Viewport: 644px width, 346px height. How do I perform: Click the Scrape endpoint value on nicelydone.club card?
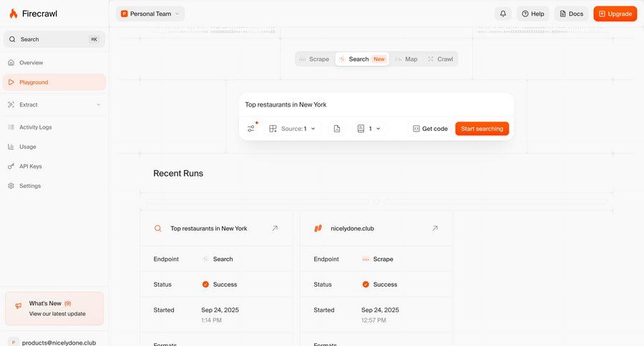tap(378, 259)
